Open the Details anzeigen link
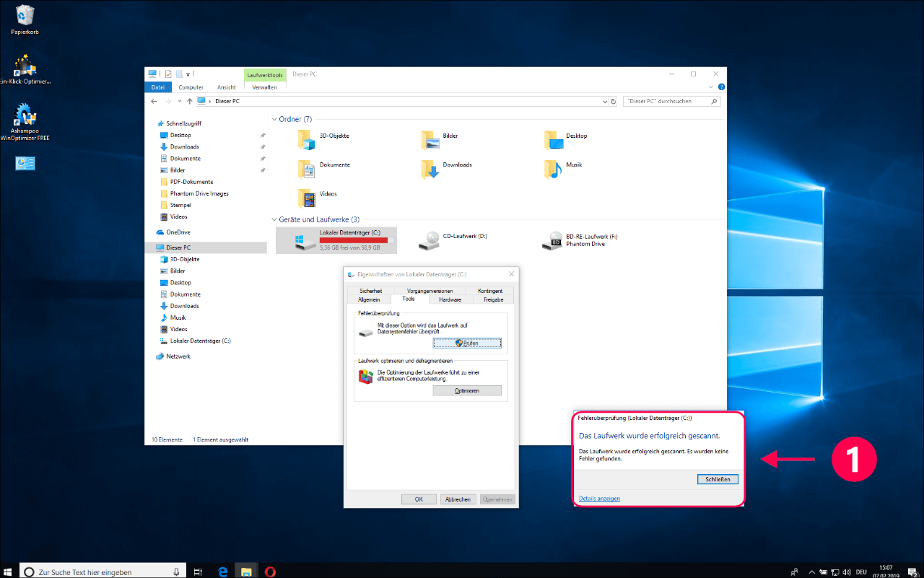The width and height of the screenshot is (924, 578). pos(599,499)
